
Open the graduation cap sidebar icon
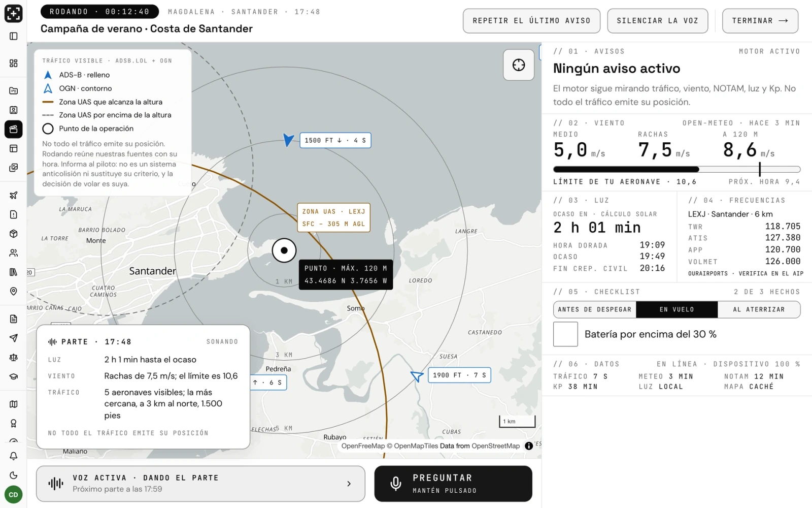[14, 376]
